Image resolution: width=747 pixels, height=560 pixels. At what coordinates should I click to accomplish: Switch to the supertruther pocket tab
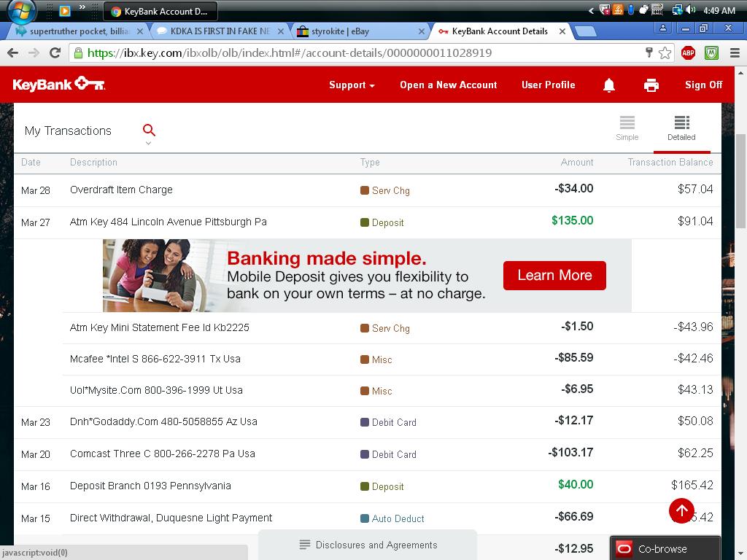[79, 31]
